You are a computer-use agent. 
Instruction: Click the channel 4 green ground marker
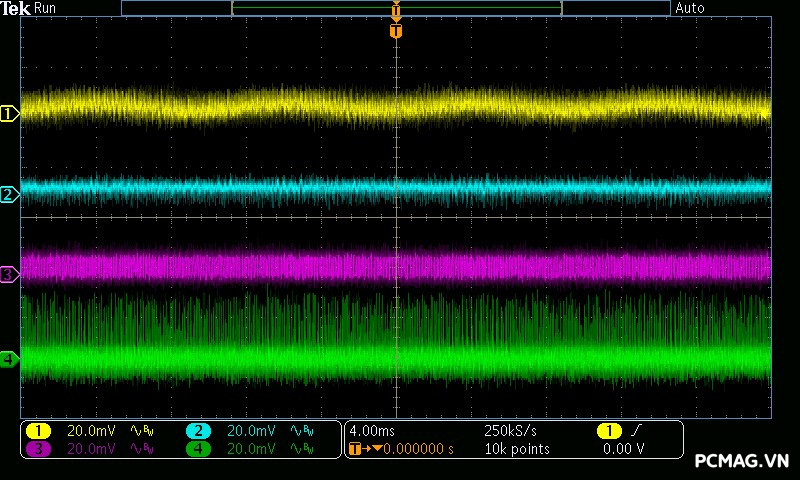tap(10, 358)
